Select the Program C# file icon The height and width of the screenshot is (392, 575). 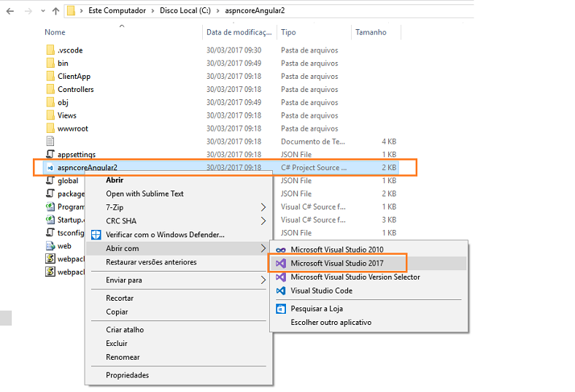pos(50,207)
